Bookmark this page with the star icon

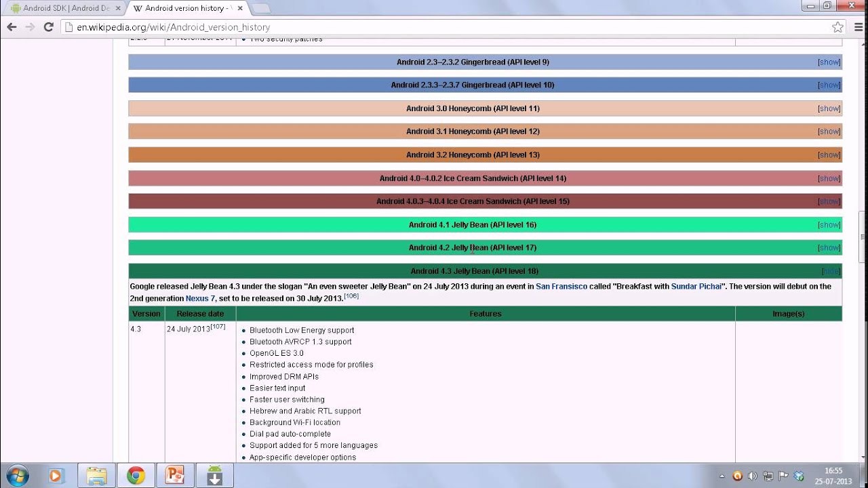click(837, 27)
